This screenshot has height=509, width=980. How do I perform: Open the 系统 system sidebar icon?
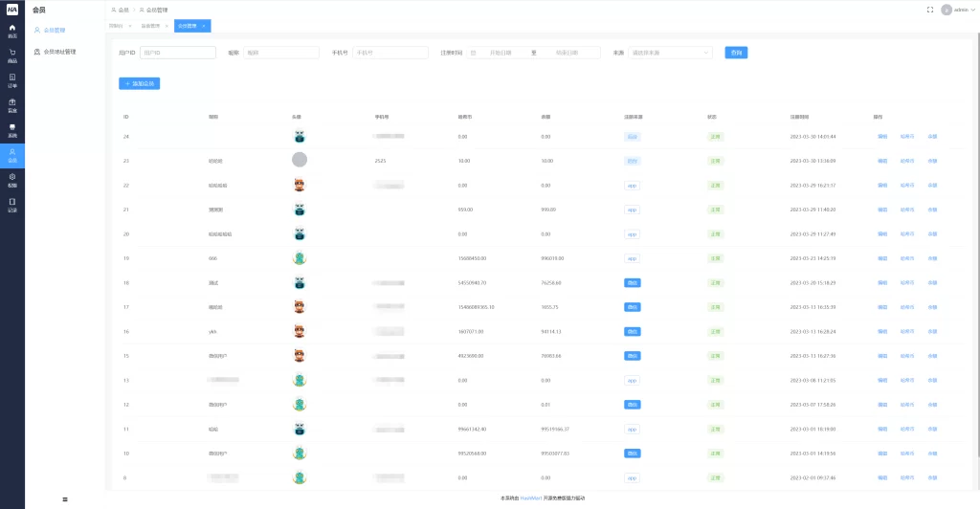pos(12,130)
